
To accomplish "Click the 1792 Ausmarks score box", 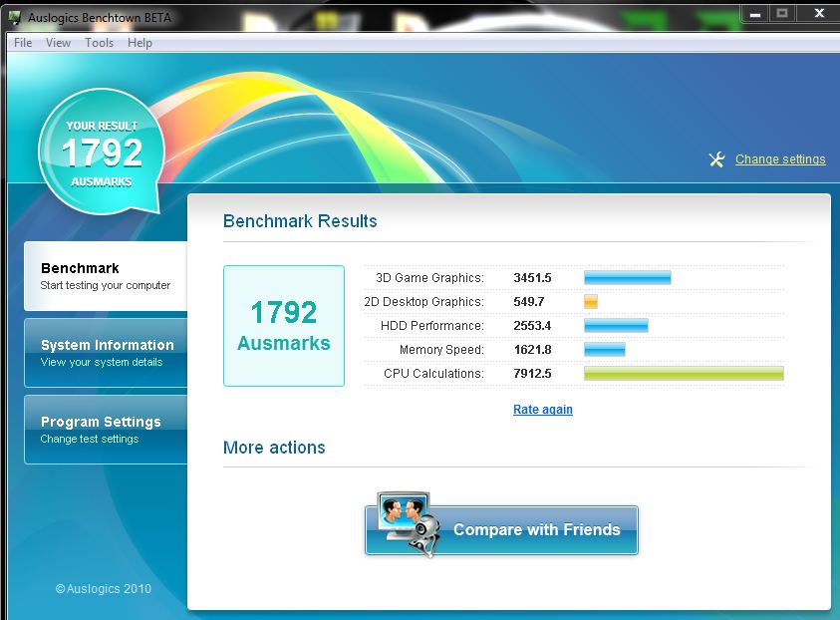I will pos(284,326).
